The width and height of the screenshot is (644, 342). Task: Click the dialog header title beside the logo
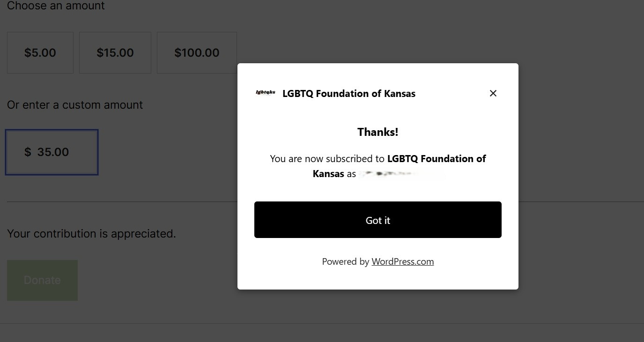(349, 94)
